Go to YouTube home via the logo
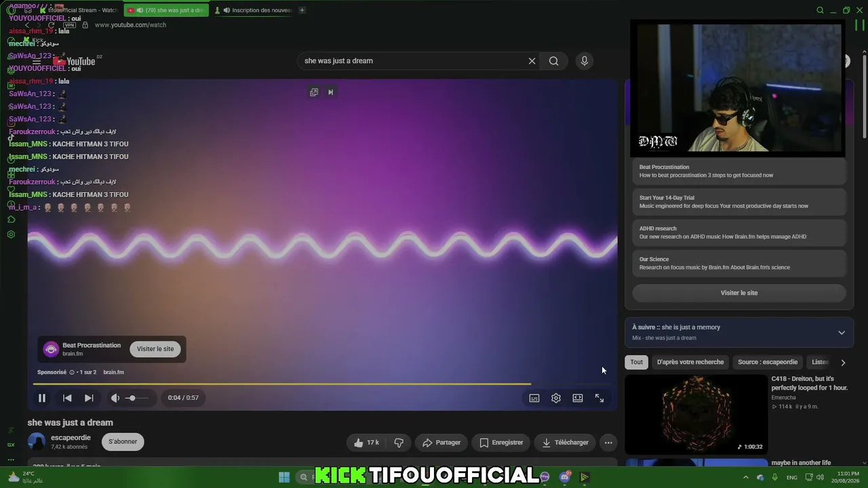This screenshot has height=488, width=868. 75,62
